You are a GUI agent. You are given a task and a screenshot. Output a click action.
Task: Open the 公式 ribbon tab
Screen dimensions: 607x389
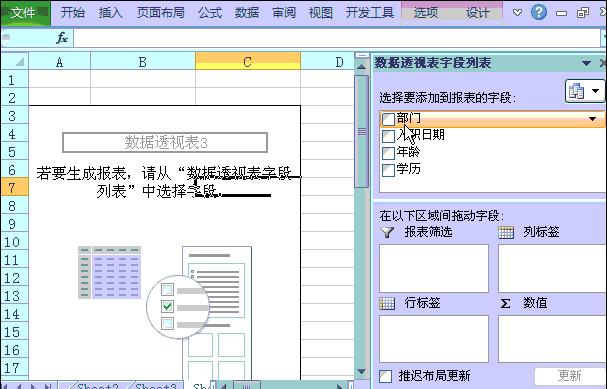(x=210, y=13)
